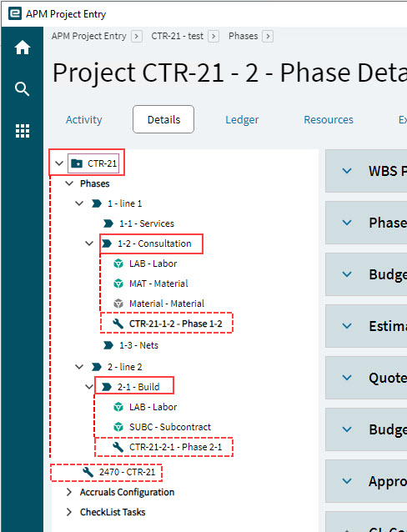The image size is (407, 532).
Task: Go to Home in the sidebar
Action: point(23,48)
